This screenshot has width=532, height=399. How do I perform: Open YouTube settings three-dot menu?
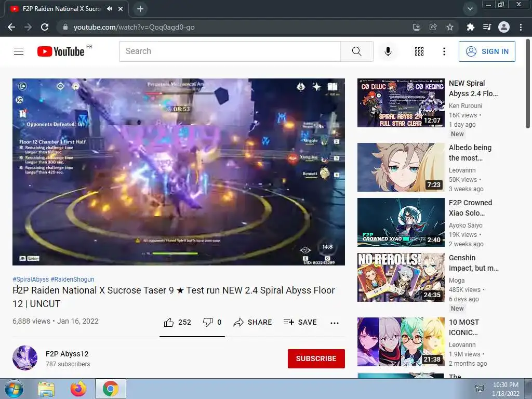pyautogui.click(x=444, y=51)
